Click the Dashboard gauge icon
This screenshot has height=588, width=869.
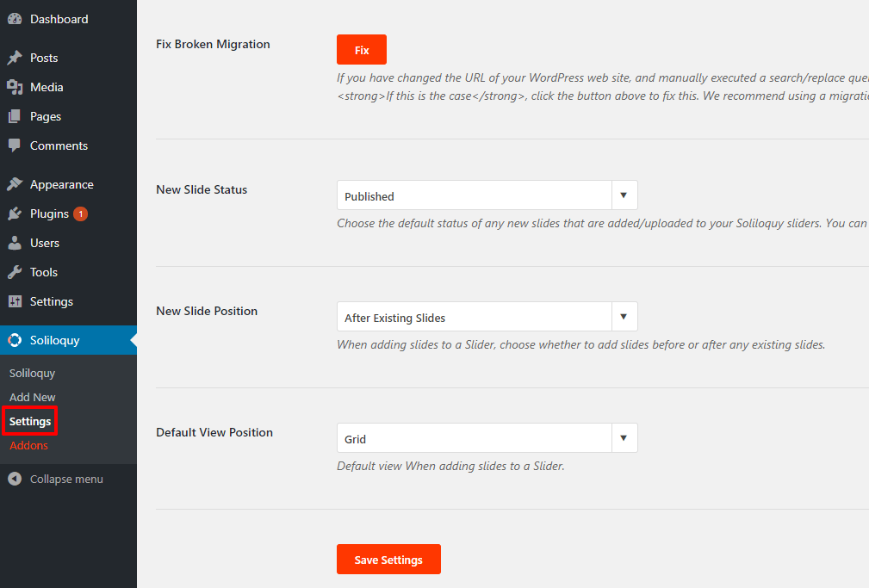click(15, 19)
